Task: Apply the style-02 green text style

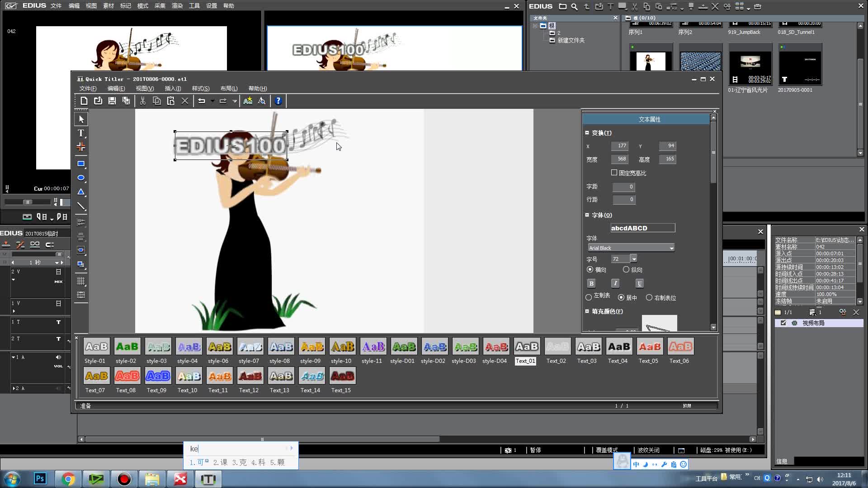Action: coord(127,347)
